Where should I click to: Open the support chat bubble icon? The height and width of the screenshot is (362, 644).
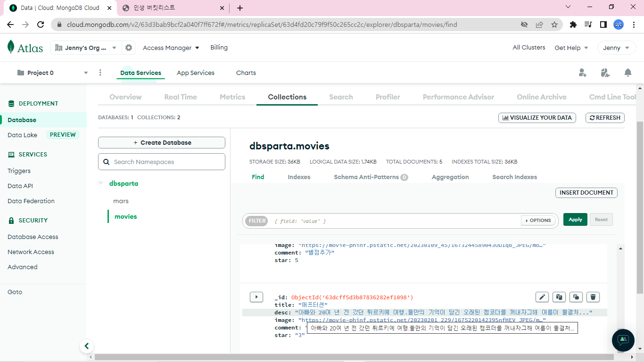[x=623, y=340]
